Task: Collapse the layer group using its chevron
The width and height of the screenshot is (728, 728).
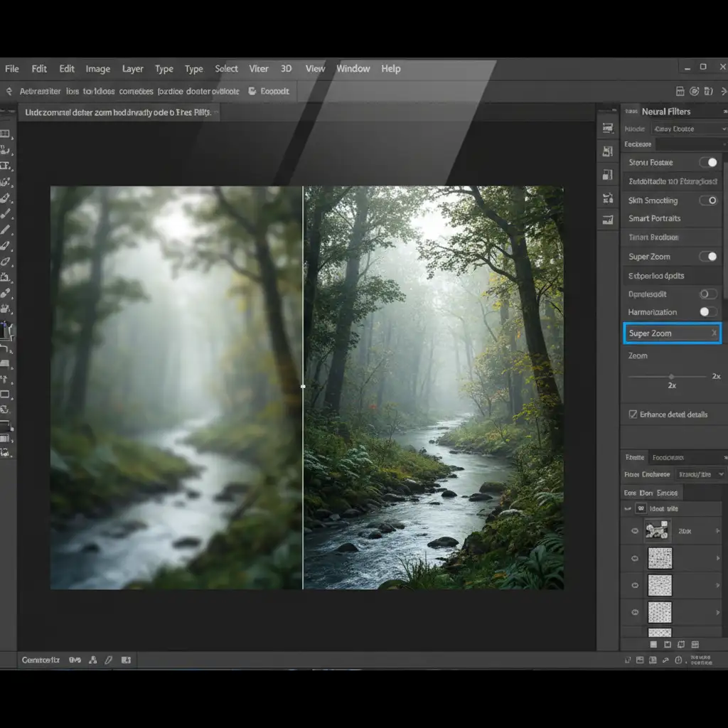Action: 628,509
